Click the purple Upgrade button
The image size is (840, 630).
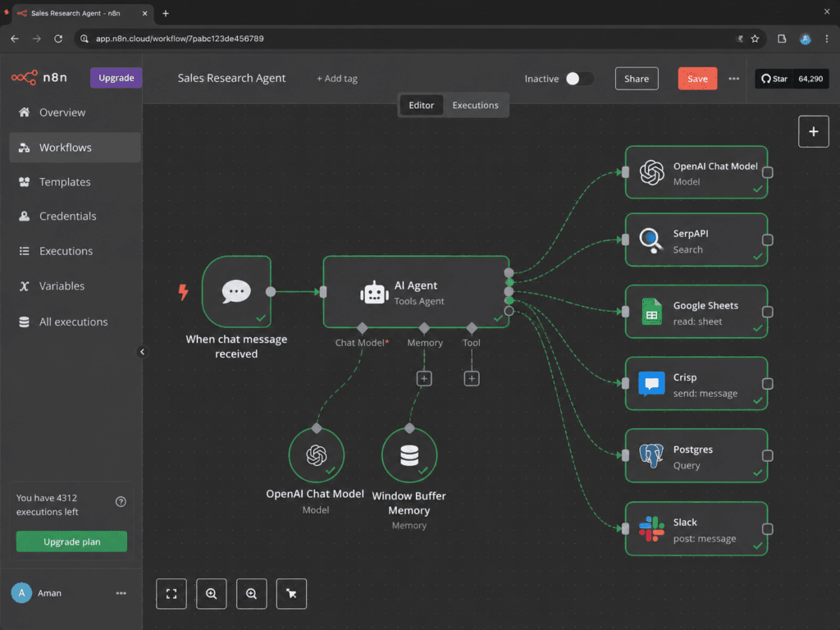pos(116,78)
